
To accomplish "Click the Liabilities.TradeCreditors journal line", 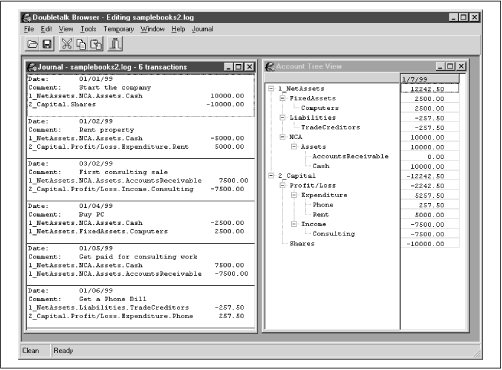I will (136, 307).
